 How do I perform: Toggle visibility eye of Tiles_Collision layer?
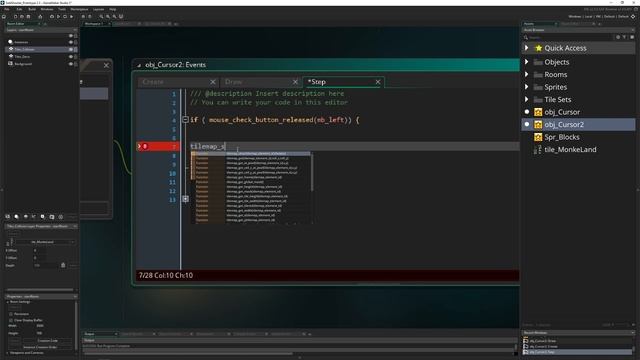coord(71,49)
